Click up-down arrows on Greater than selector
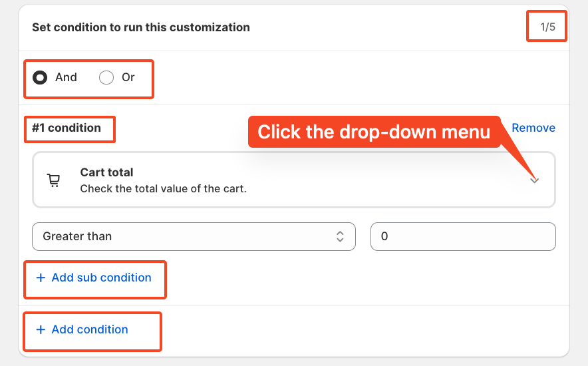 (x=340, y=236)
